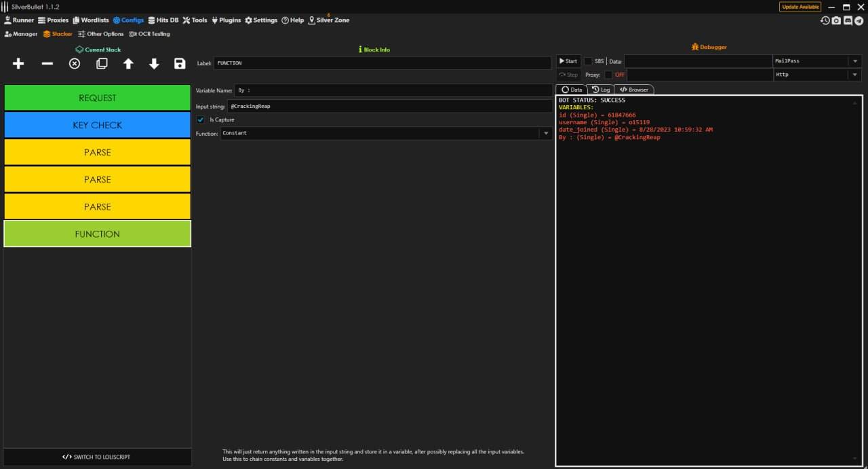Toggle the Proxy checkbox on
Viewport: 868px width, 469px height.
click(608, 75)
